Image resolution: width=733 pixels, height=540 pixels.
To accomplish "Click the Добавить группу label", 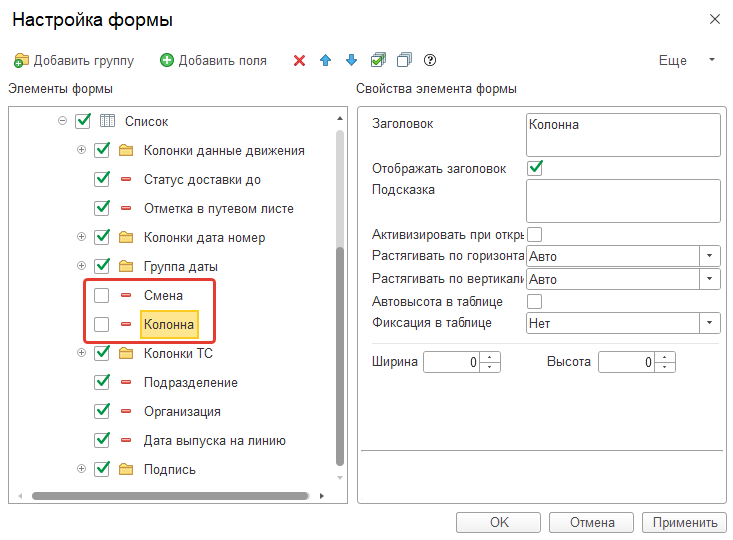I will [84, 61].
